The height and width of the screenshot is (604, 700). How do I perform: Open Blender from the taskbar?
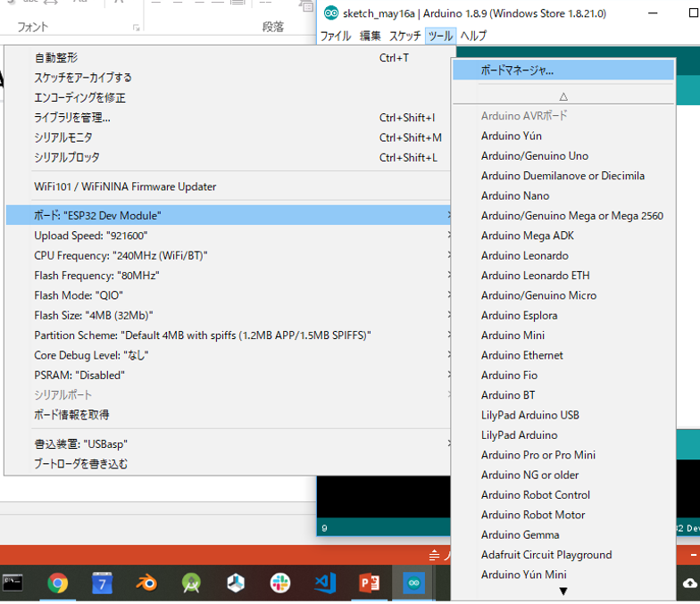pos(146,583)
